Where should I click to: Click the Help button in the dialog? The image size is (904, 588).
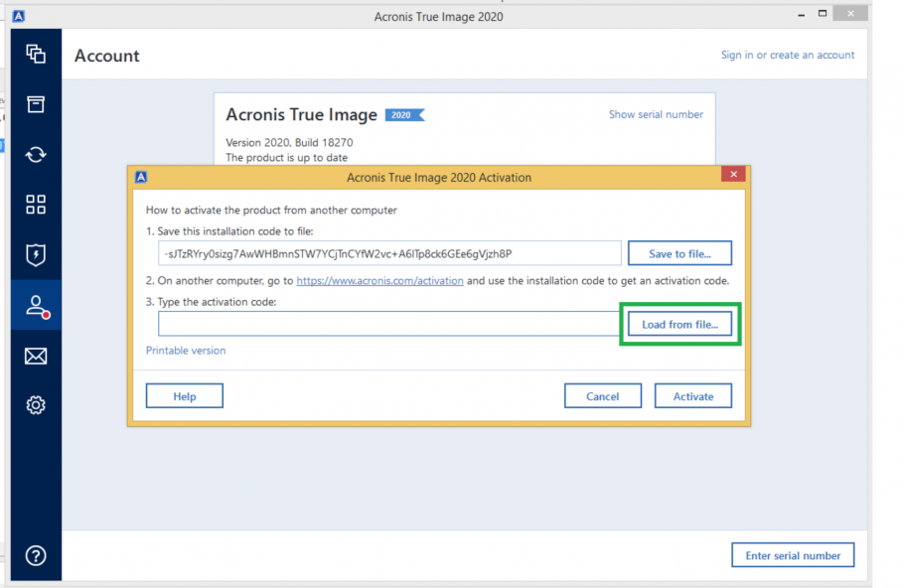click(185, 396)
